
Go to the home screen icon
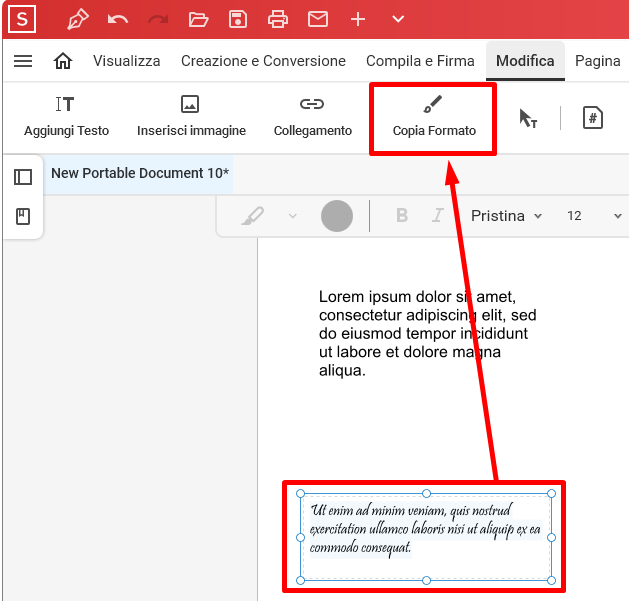63,61
